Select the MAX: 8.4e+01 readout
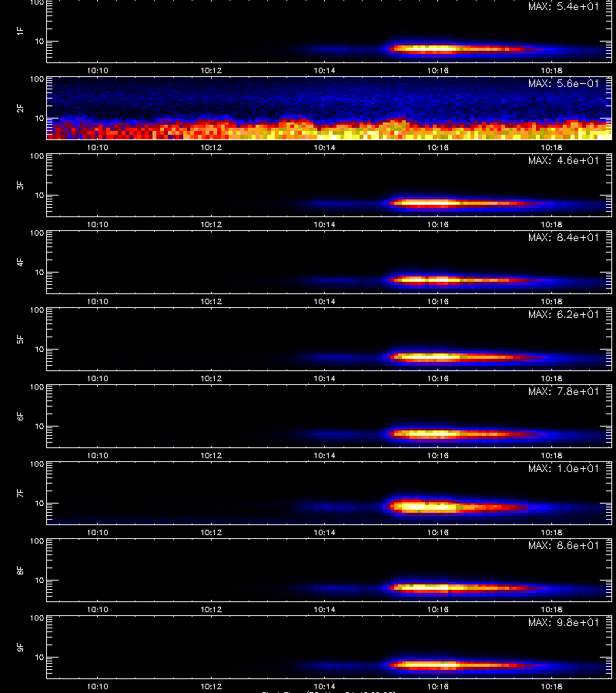The image size is (616, 693). point(564,237)
